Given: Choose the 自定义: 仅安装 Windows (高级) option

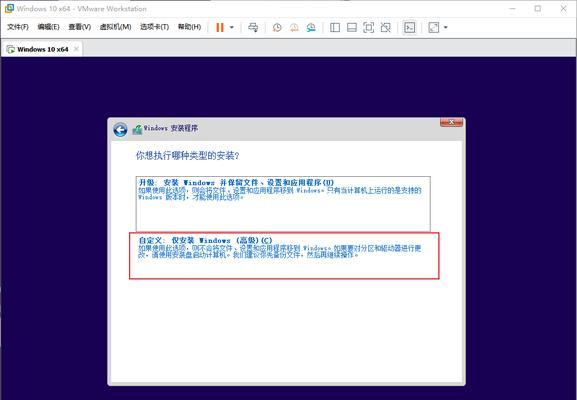Looking at the screenshot, I should click(x=284, y=256).
